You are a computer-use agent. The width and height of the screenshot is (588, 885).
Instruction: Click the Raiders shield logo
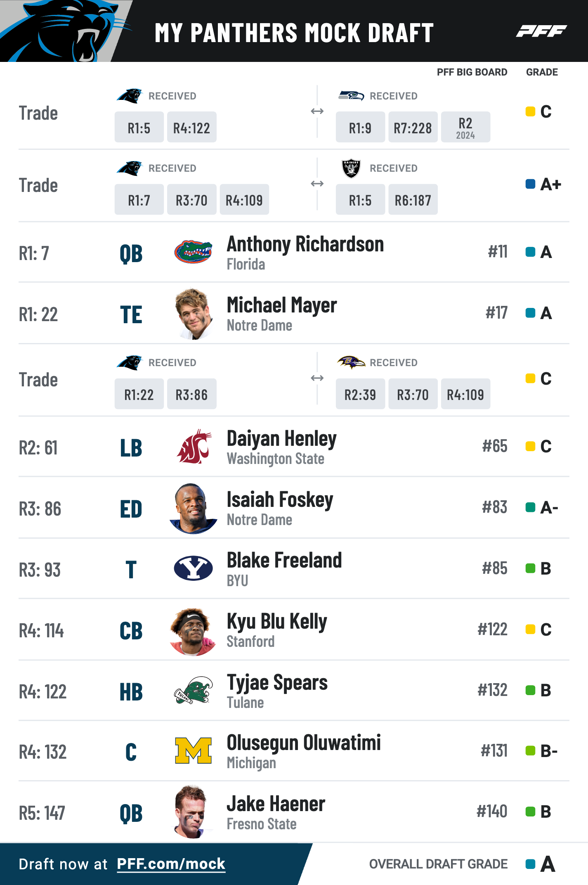pyautogui.click(x=351, y=168)
